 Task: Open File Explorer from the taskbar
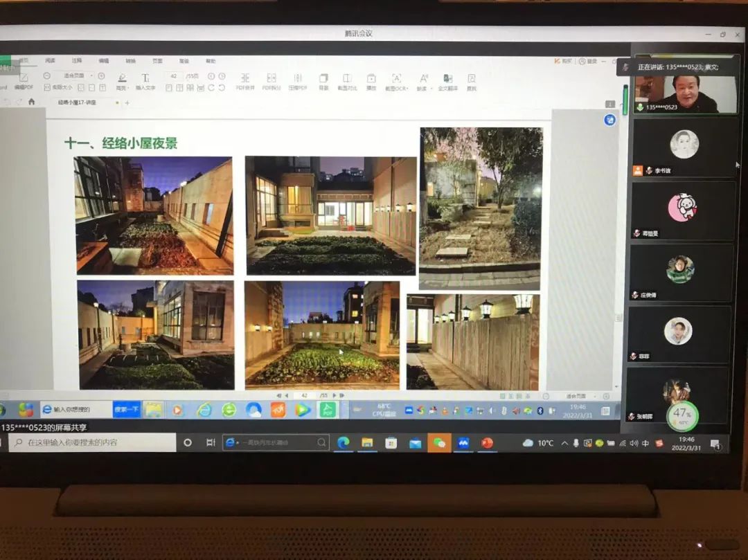(367, 443)
